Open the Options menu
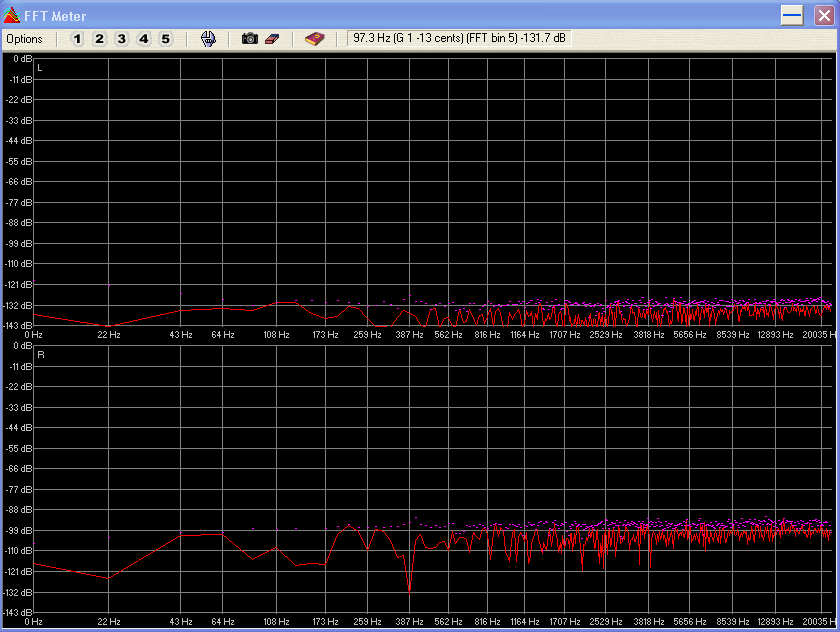 pos(24,39)
